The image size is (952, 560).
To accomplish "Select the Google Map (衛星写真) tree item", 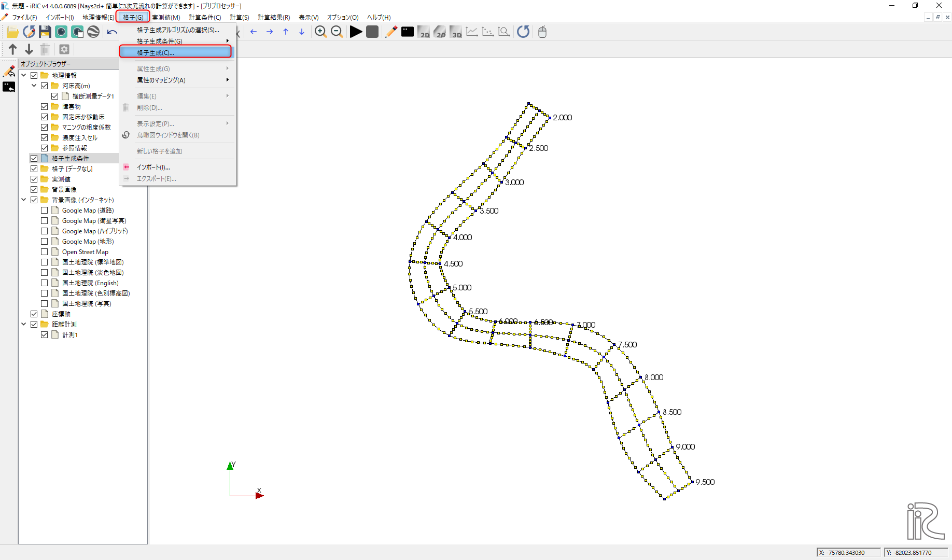I will tap(94, 220).
